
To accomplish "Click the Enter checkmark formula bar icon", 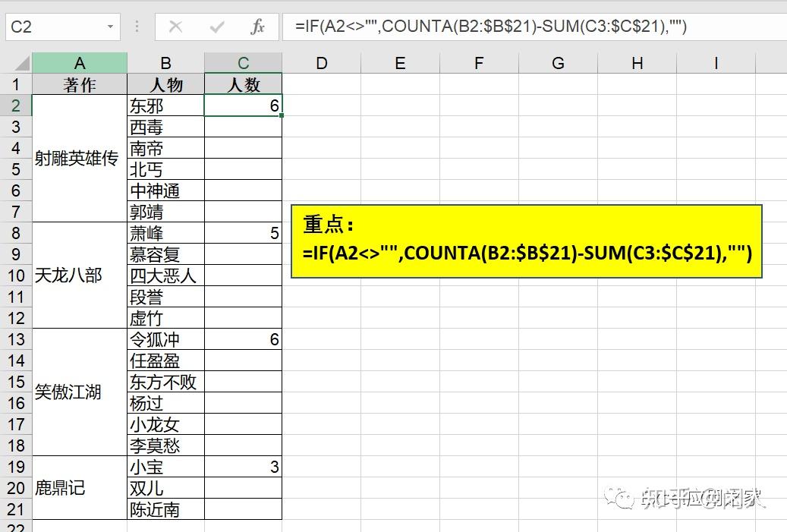I will point(217,26).
